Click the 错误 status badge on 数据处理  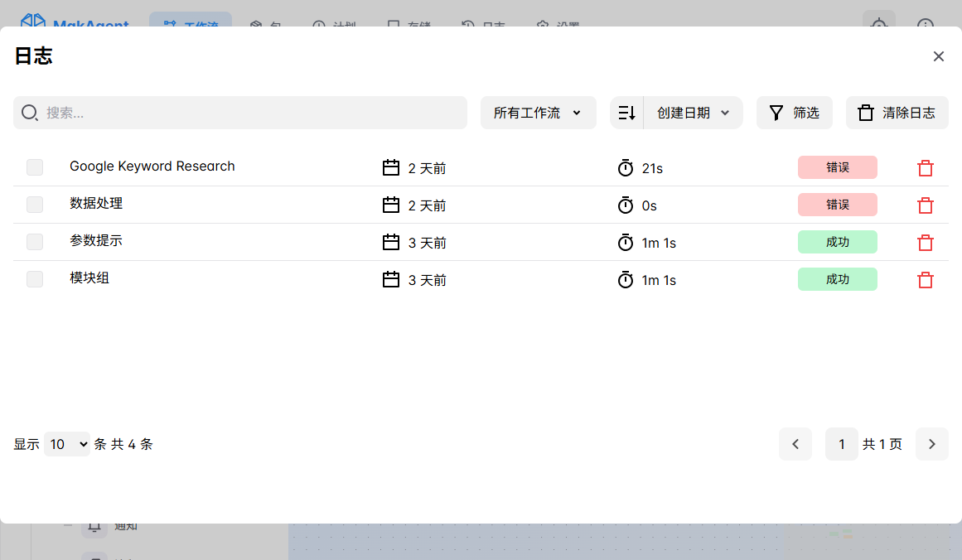[x=837, y=205]
